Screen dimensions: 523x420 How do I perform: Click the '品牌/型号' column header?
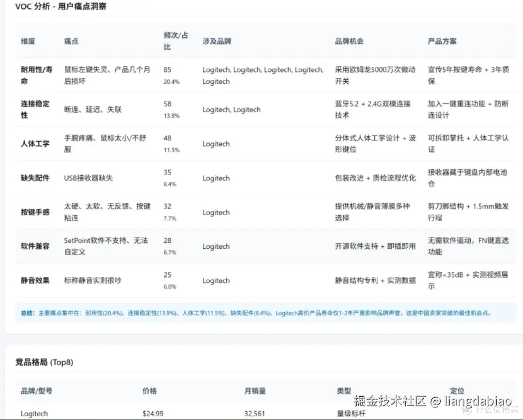coord(36,390)
